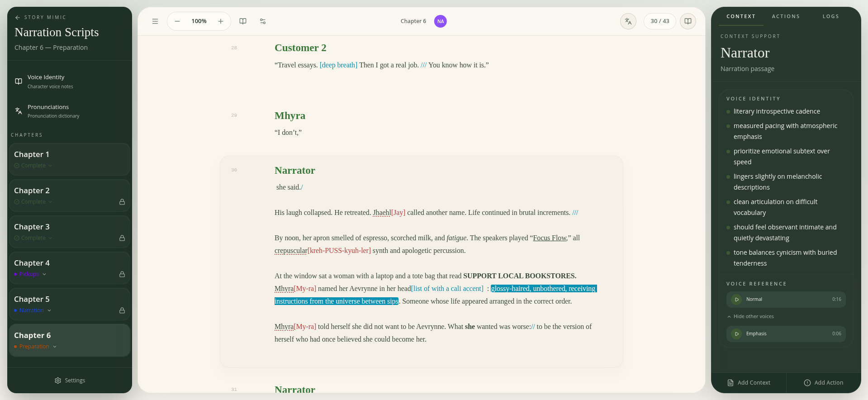Open Voice Identity character voice notes
The width and height of the screenshot is (868, 400).
tap(70, 81)
